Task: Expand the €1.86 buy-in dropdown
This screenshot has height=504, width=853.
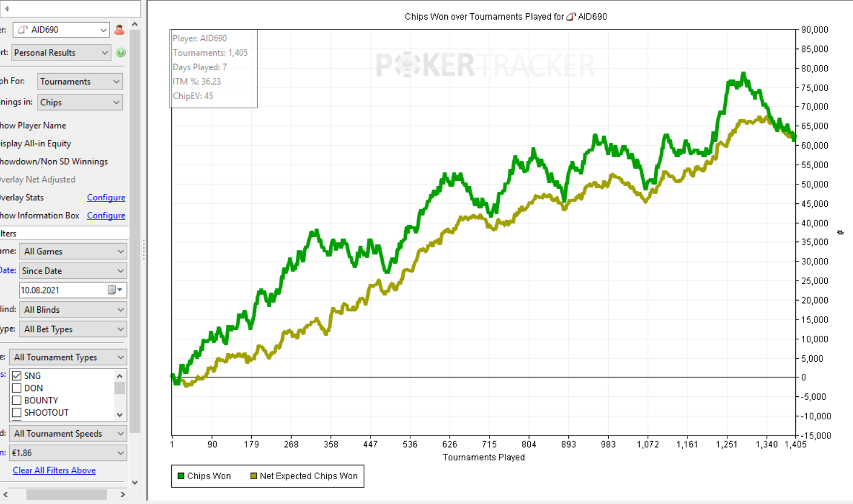Action: coord(68,453)
